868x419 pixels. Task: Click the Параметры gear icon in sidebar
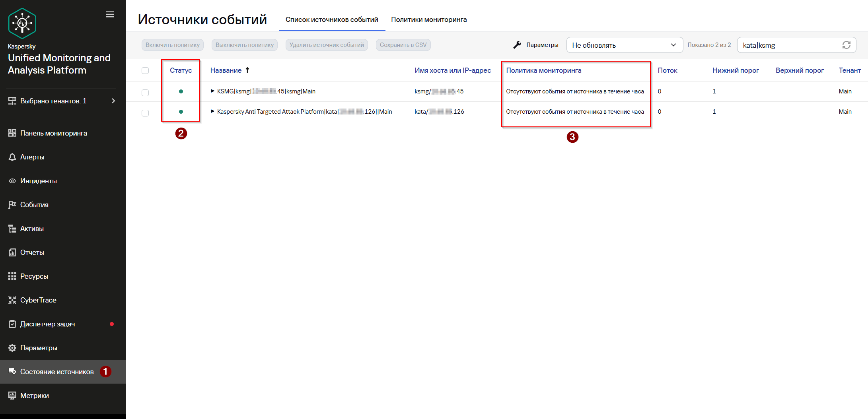(12, 348)
